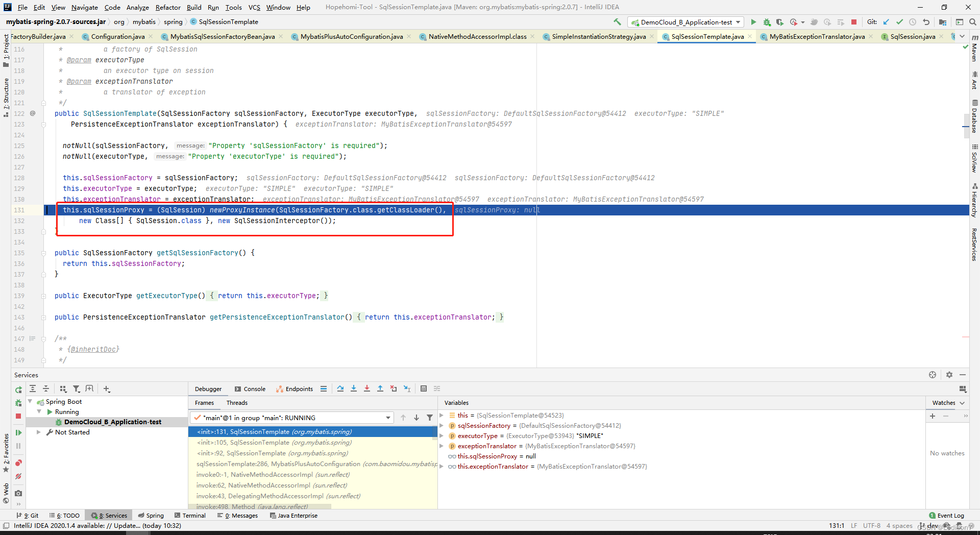Click Rerun icon in Services panel
The height and width of the screenshot is (535, 980).
tap(18, 390)
